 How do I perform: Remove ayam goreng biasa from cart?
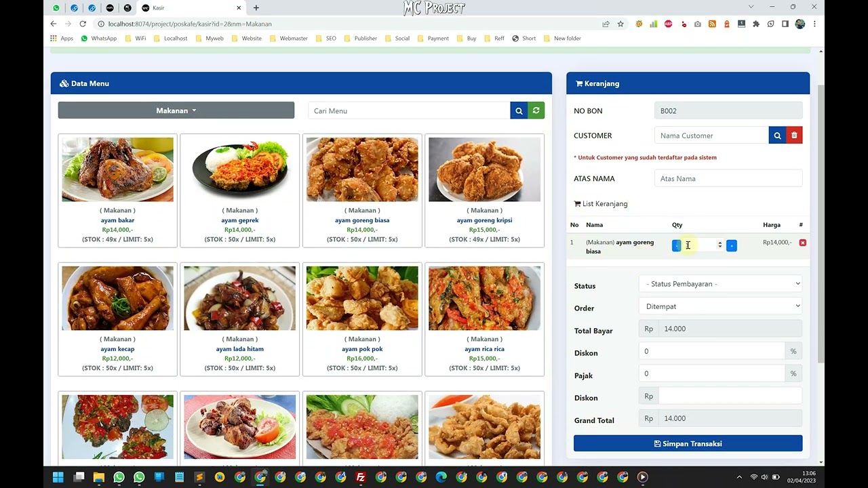click(802, 243)
